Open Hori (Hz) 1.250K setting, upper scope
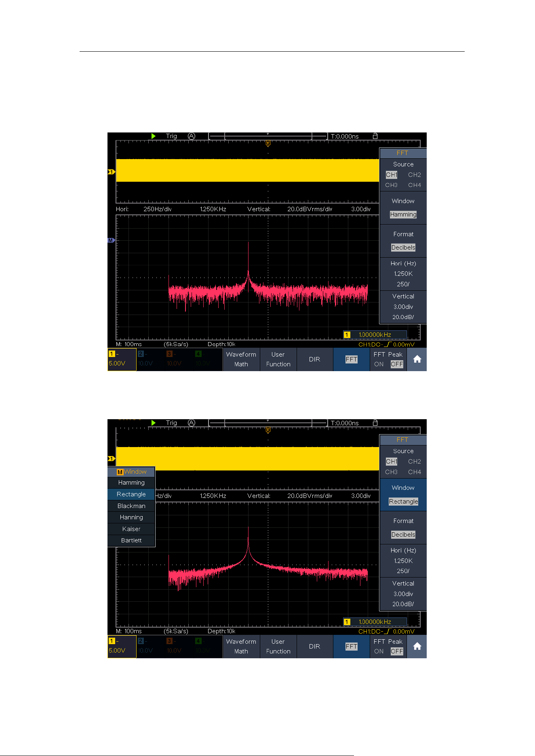This screenshot has width=535, height=756. (x=403, y=274)
